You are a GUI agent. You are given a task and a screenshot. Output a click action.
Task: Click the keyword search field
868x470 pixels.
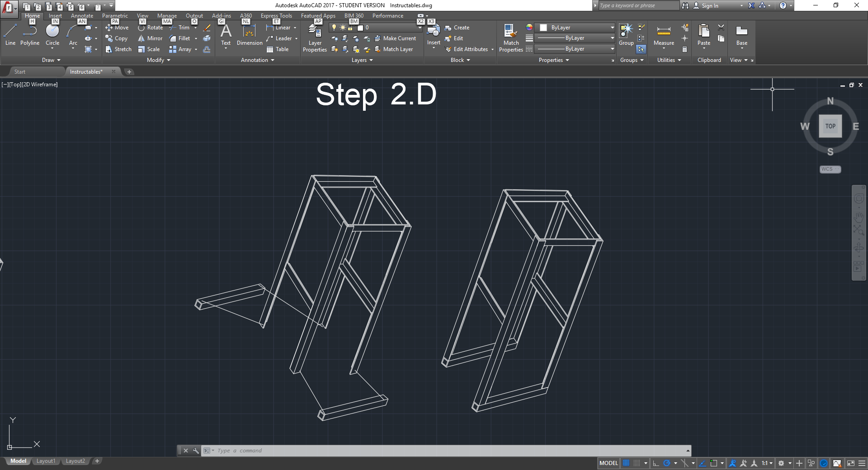[639, 5]
